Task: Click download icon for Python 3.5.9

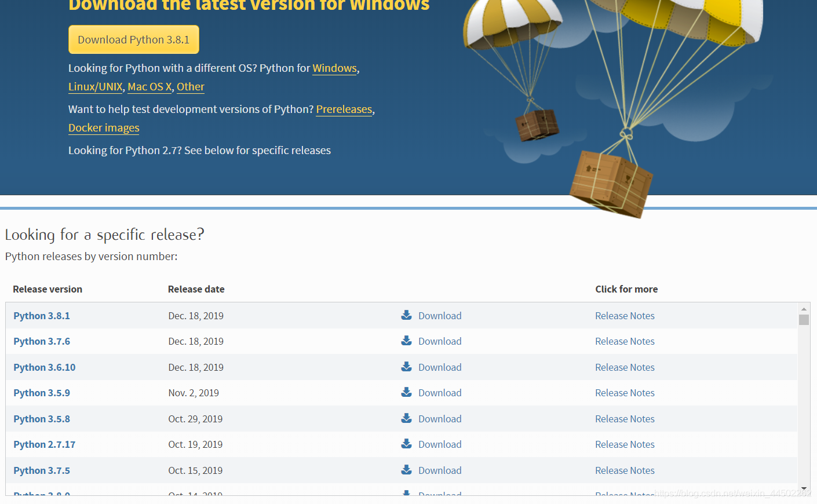Action: pyautogui.click(x=407, y=392)
